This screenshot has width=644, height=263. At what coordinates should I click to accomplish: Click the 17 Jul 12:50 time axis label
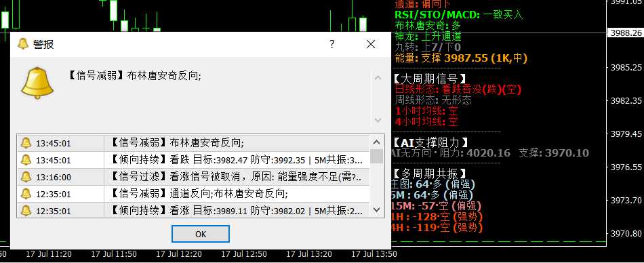(244, 254)
